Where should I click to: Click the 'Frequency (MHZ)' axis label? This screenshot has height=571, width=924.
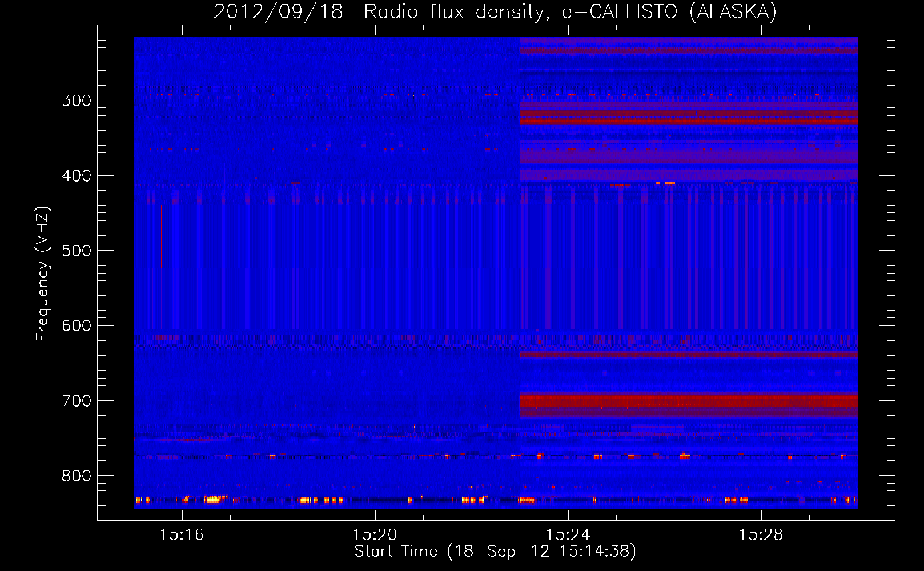(43, 274)
